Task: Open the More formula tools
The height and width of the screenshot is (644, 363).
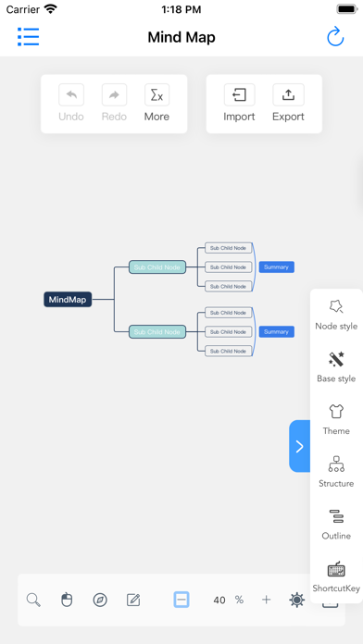Action: pyautogui.click(x=156, y=103)
